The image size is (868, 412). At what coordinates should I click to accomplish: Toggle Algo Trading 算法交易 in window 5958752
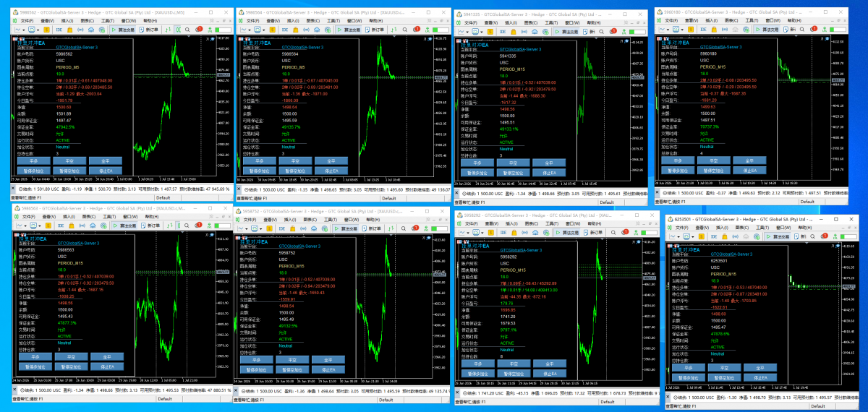(346, 228)
